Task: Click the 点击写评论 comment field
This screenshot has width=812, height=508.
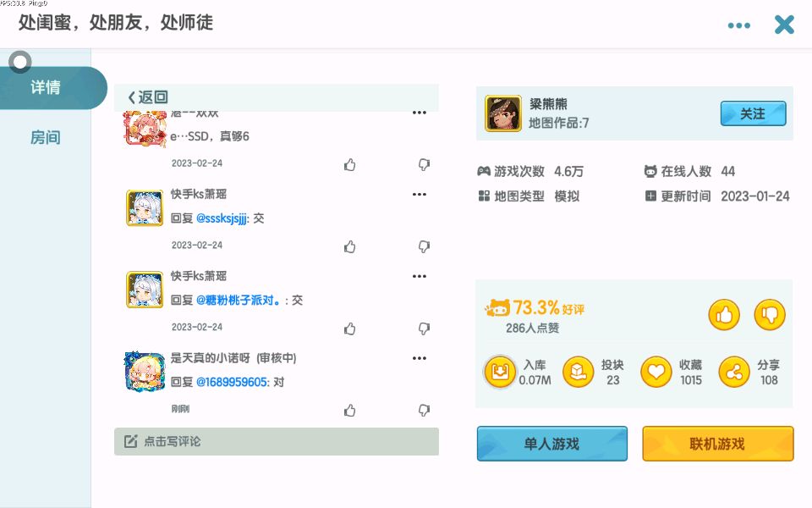Action: [x=277, y=441]
